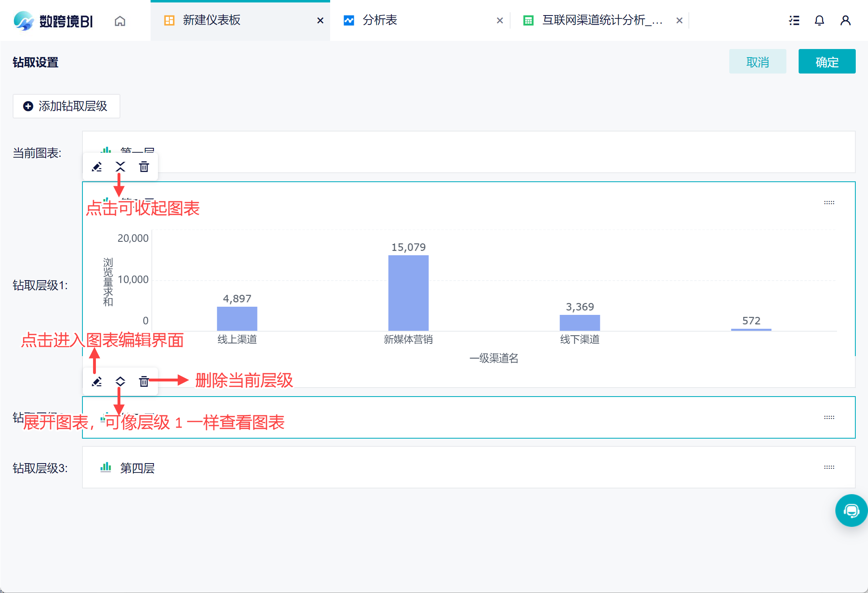Expand the 第四层 drill level row

tap(137, 468)
